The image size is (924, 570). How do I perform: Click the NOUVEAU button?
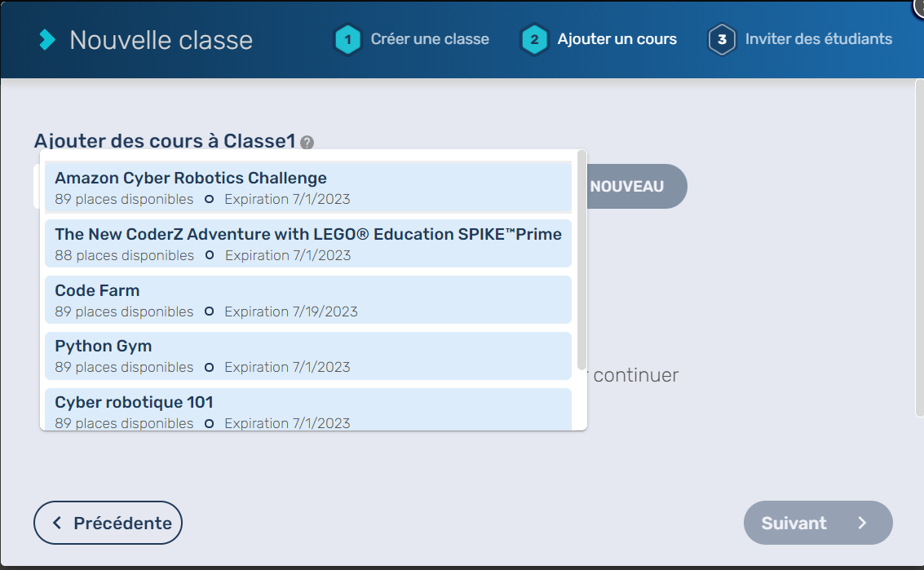click(628, 187)
